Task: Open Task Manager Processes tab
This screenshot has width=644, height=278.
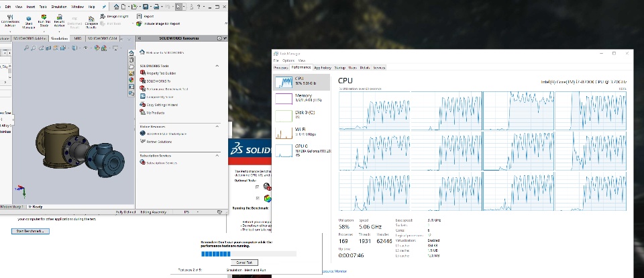Action: (x=281, y=67)
